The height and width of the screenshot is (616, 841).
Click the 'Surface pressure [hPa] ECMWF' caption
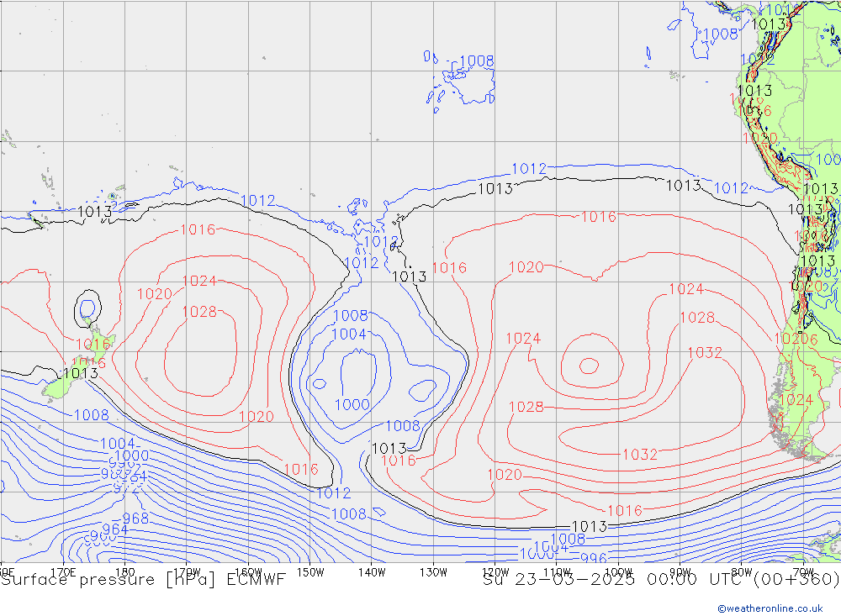click(x=143, y=580)
